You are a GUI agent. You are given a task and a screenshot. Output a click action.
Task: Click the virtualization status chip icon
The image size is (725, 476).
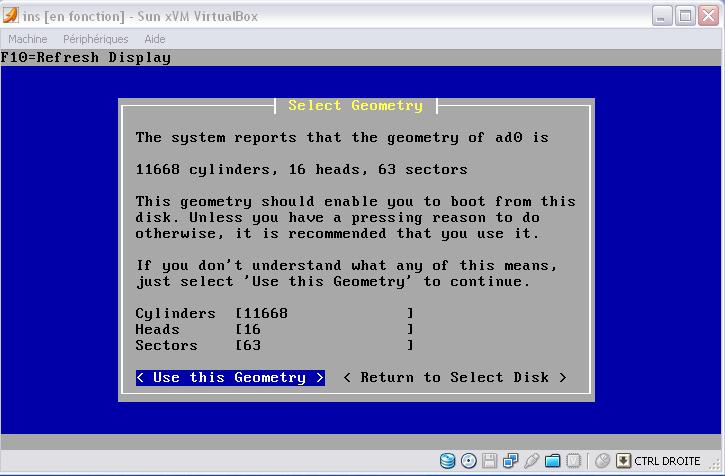click(x=573, y=461)
